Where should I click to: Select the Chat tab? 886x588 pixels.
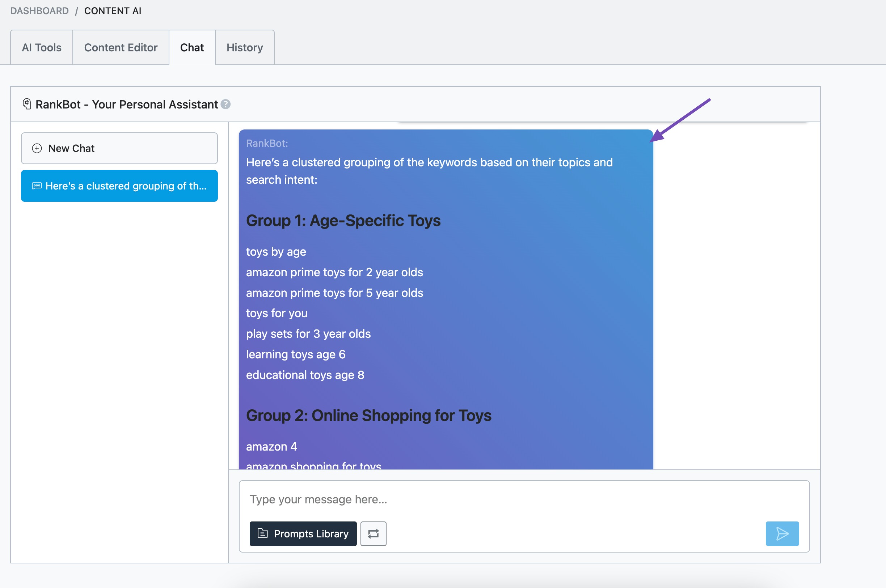click(x=192, y=47)
